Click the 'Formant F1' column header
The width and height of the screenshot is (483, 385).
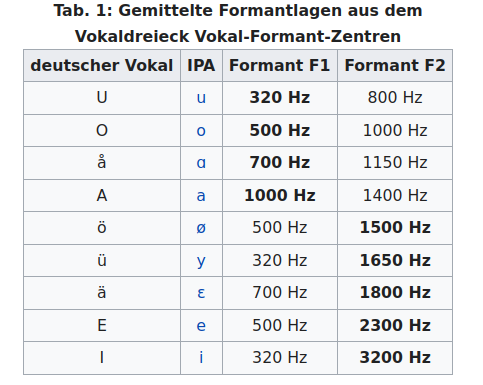[x=280, y=65]
